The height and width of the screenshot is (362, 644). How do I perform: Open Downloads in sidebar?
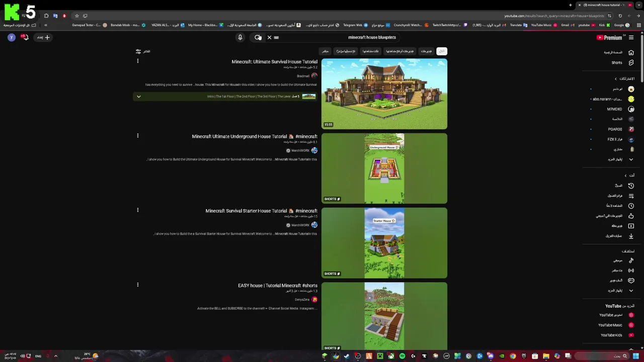coord(619,236)
